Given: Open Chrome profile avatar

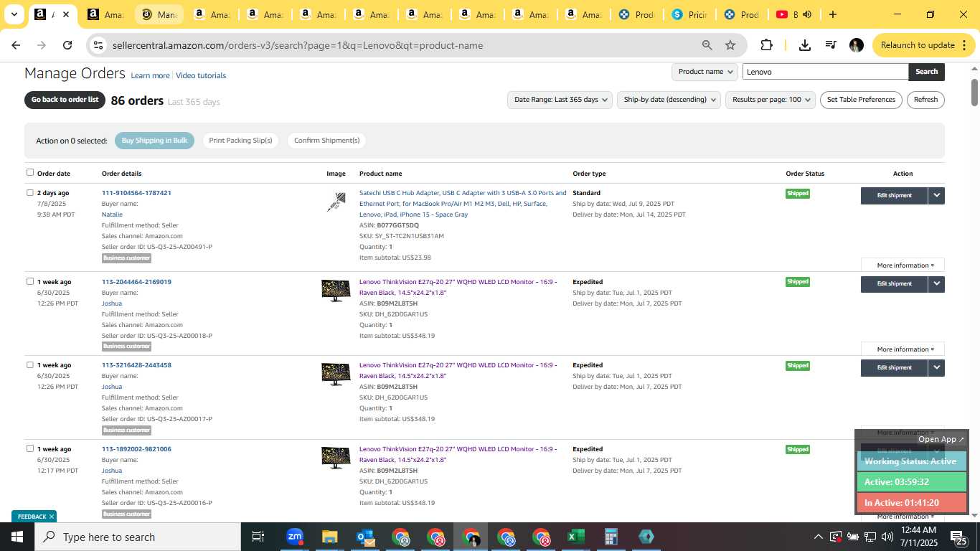Looking at the screenshot, I should coord(856,45).
